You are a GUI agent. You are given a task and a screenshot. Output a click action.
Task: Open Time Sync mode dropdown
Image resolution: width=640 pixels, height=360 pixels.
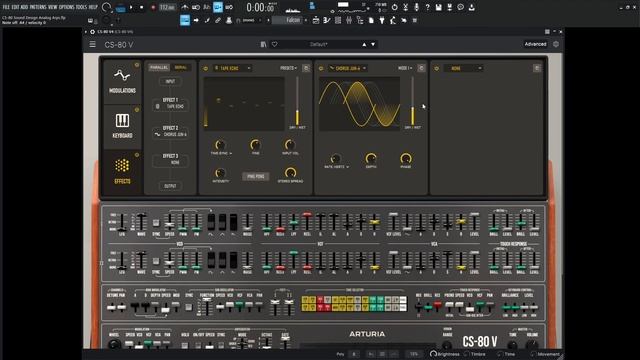pyautogui.click(x=221, y=153)
